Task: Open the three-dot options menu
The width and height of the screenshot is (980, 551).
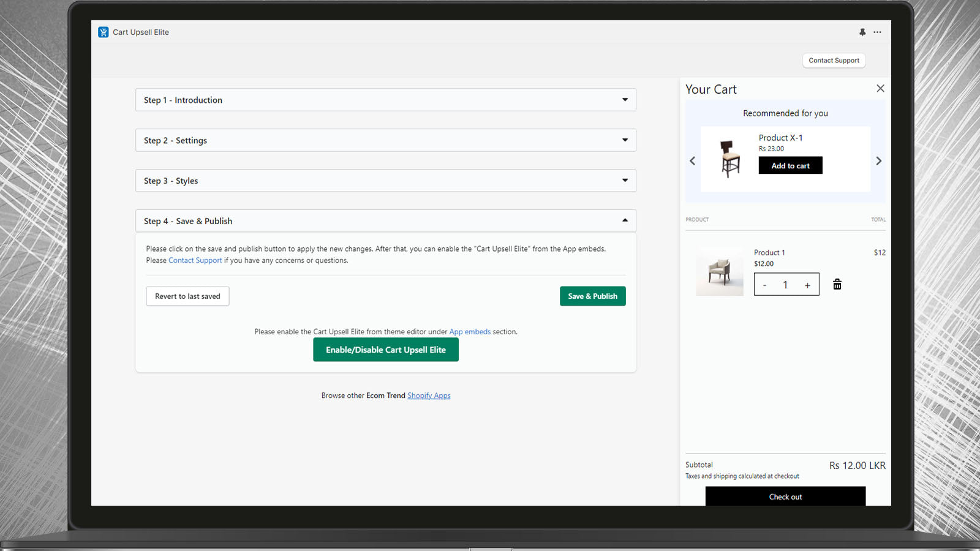Action: click(x=877, y=32)
